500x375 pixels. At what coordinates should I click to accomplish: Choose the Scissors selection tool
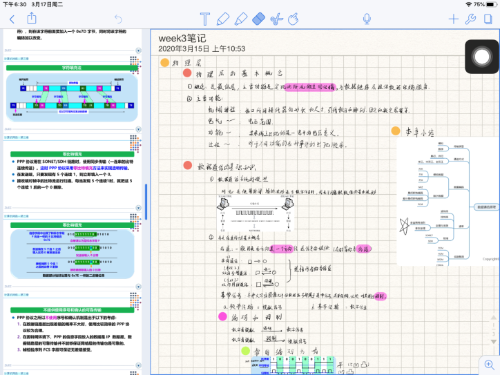pyautogui.click(x=276, y=19)
